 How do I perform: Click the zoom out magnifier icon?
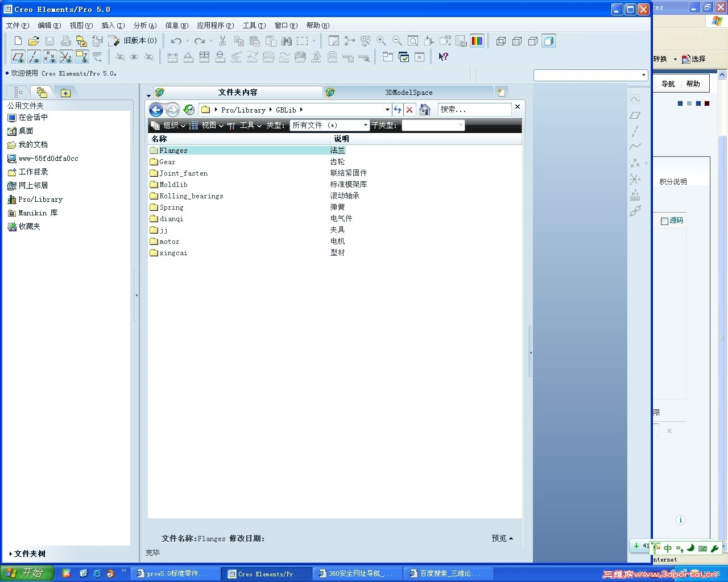pos(398,41)
